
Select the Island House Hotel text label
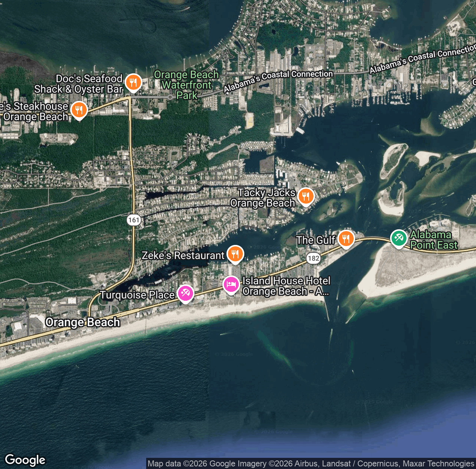(x=286, y=286)
